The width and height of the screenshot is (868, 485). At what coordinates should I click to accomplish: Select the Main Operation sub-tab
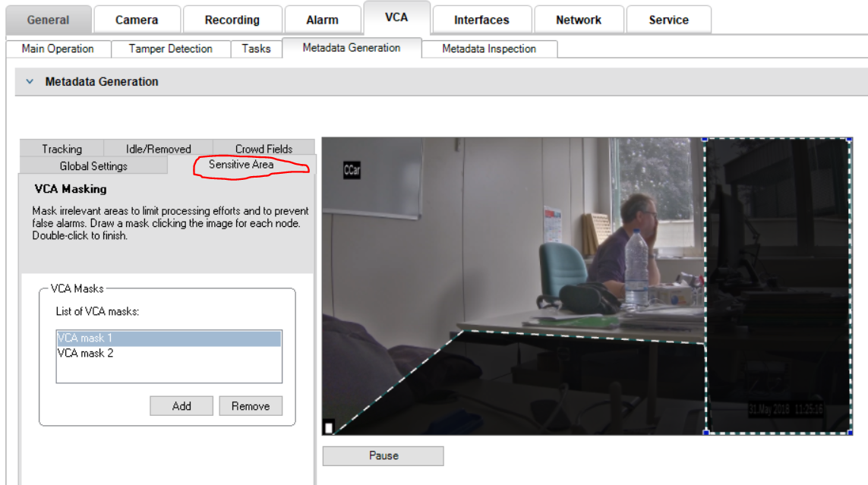coord(58,49)
